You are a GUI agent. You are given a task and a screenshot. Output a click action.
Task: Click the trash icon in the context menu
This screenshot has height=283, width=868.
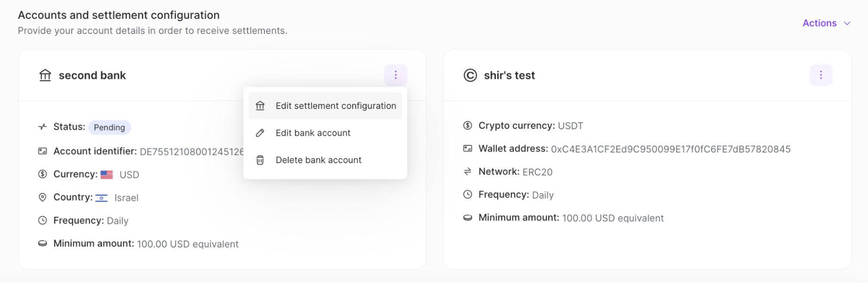pos(260,160)
